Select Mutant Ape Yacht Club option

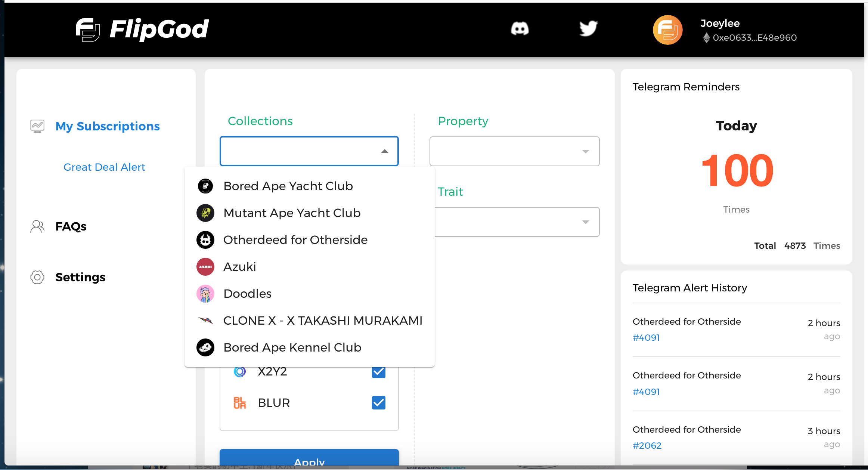[310, 213]
